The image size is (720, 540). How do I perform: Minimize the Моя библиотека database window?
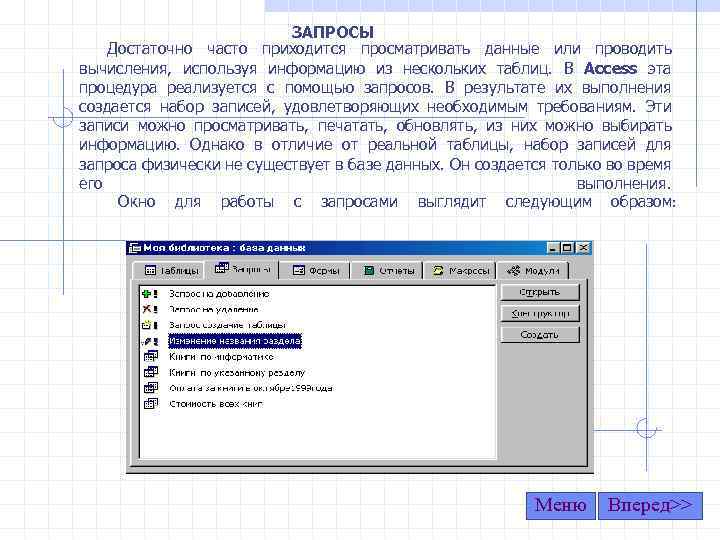pos(553,248)
